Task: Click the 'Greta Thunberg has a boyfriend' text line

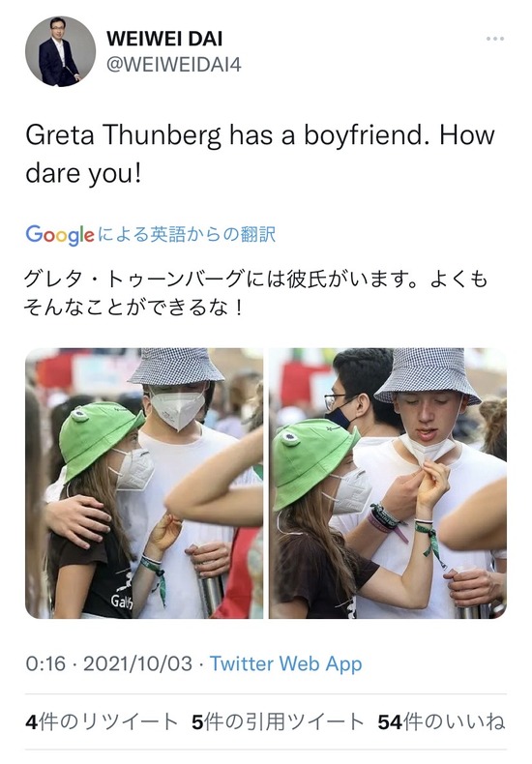Action: pos(259,135)
